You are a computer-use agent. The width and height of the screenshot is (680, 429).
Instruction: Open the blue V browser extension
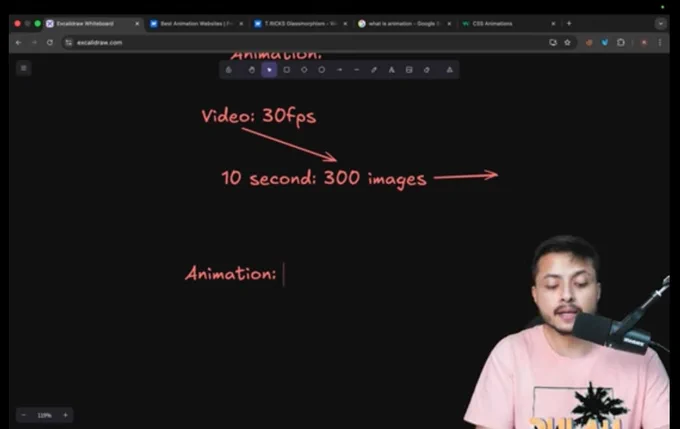pos(605,43)
